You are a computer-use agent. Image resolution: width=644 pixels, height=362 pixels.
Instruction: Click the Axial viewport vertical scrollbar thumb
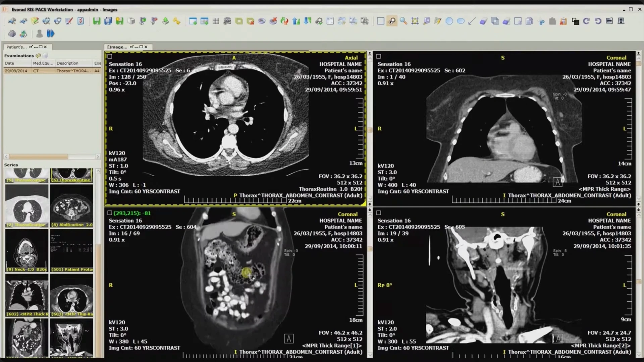click(370, 130)
